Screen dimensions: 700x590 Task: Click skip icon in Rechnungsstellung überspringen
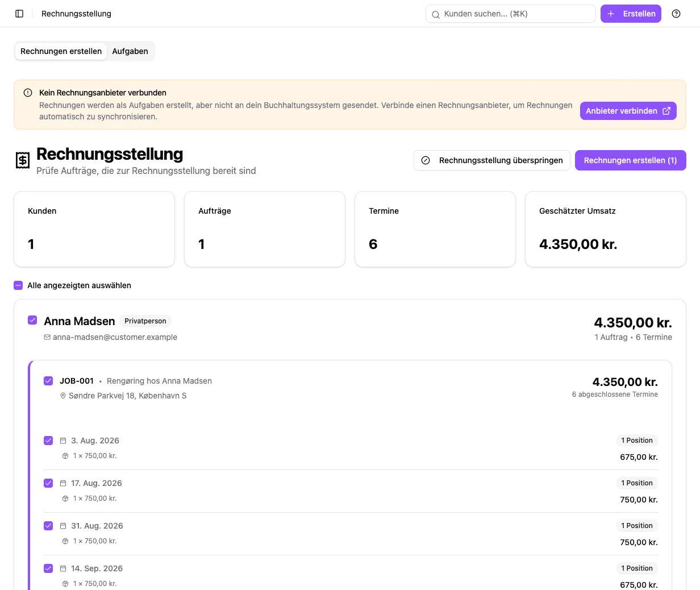426,160
